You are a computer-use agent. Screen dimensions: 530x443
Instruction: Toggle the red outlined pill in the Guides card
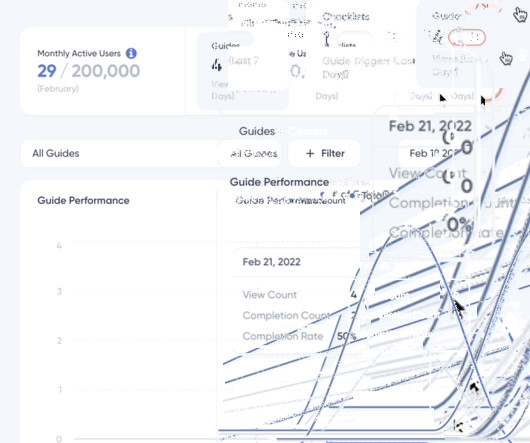(x=467, y=38)
